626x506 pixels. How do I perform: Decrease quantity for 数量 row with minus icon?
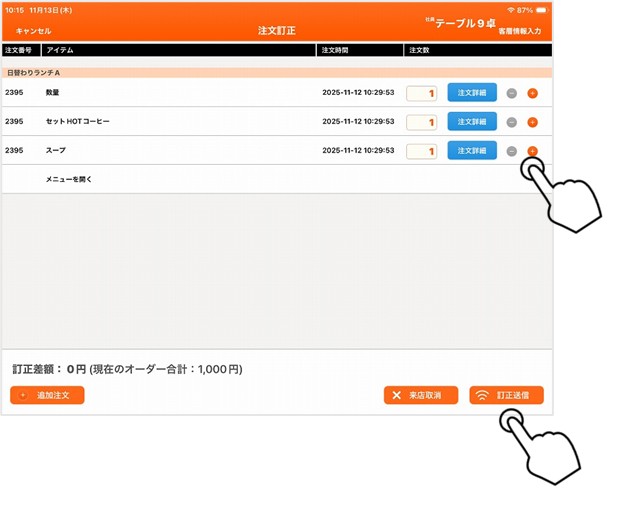(x=512, y=93)
